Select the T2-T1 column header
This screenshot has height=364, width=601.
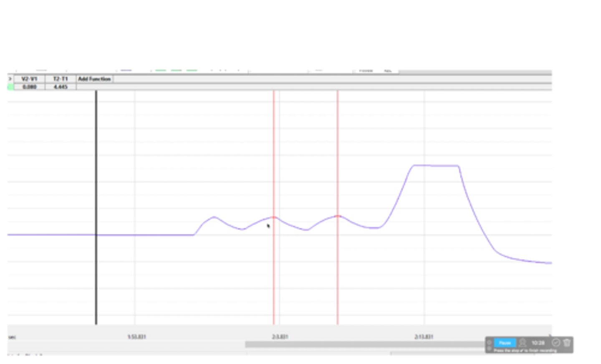(61, 79)
